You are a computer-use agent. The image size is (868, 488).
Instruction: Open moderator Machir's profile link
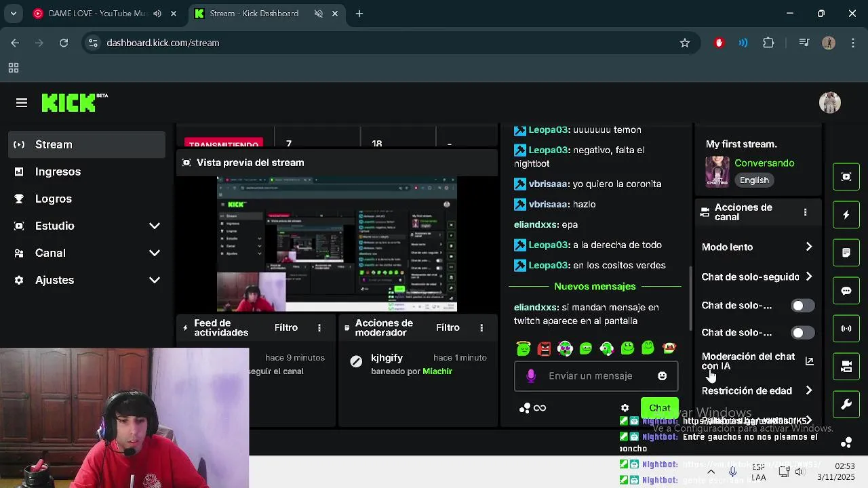[x=437, y=371]
